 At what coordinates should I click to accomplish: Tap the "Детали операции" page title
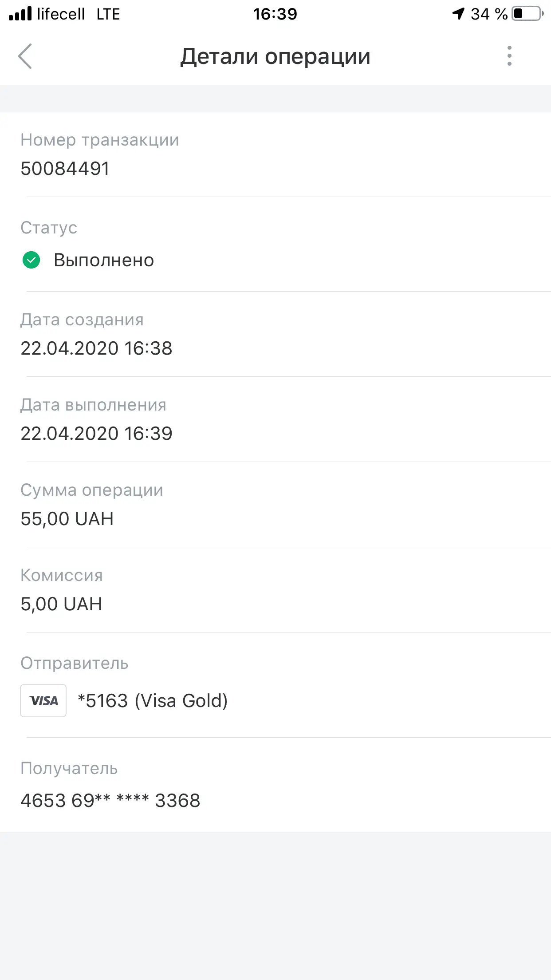[275, 56]
